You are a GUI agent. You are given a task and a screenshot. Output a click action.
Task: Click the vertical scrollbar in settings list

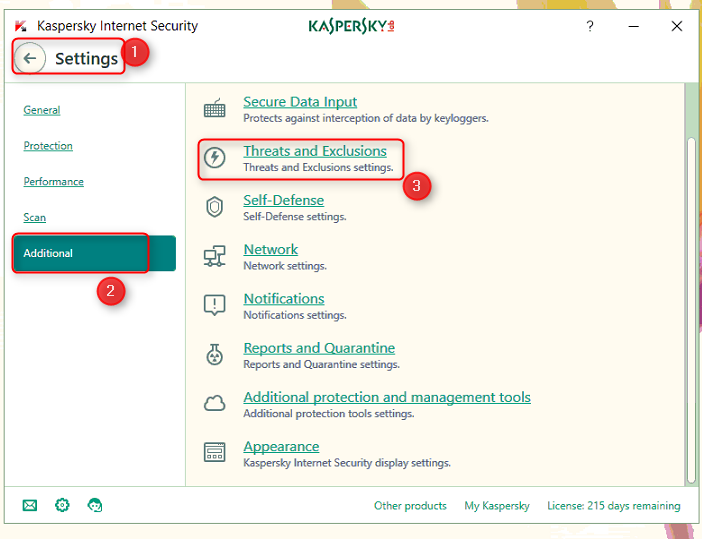[692, 311]
